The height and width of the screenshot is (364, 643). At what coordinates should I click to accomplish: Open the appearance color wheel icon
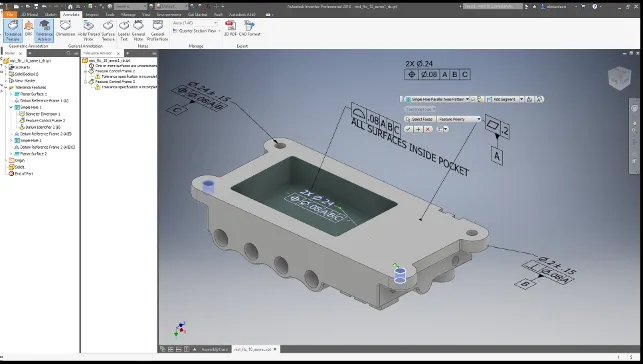click(x=151, y=7)
